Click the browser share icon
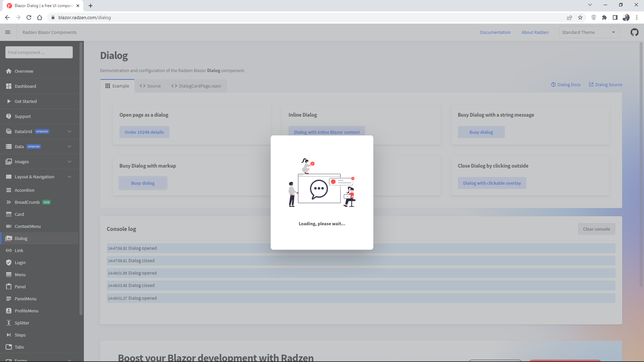 click(x=570, y=17)
